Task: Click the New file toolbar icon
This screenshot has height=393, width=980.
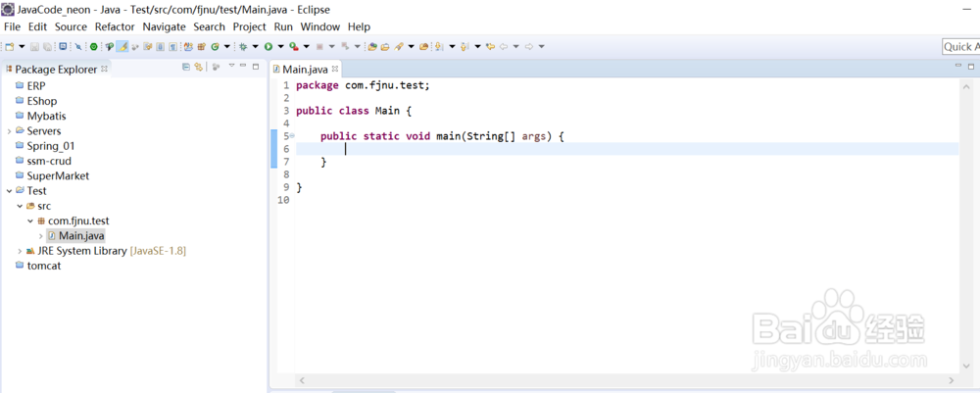Action: coord(9,46)
